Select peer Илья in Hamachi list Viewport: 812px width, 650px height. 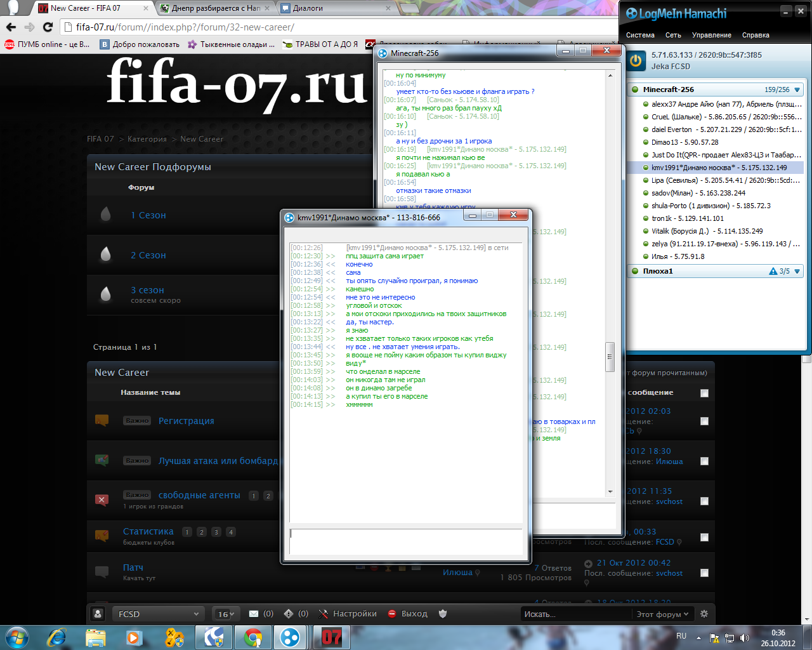click(715, 256)
